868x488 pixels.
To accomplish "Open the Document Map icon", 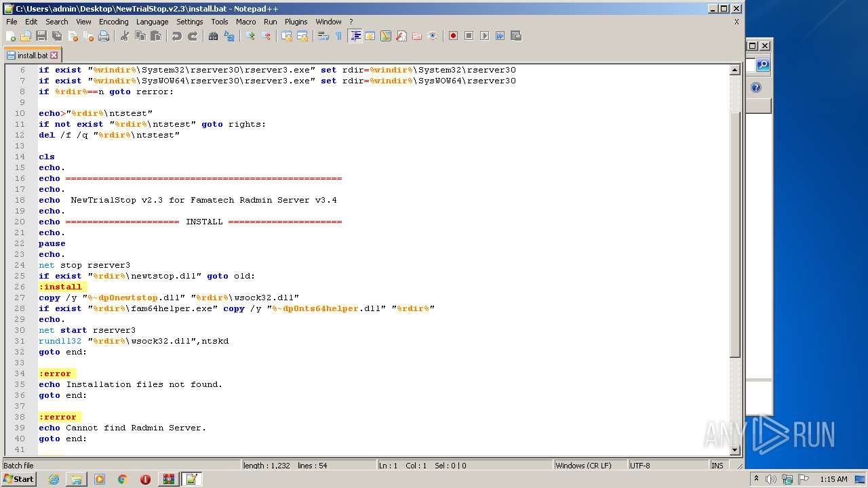I will [386, 36].
